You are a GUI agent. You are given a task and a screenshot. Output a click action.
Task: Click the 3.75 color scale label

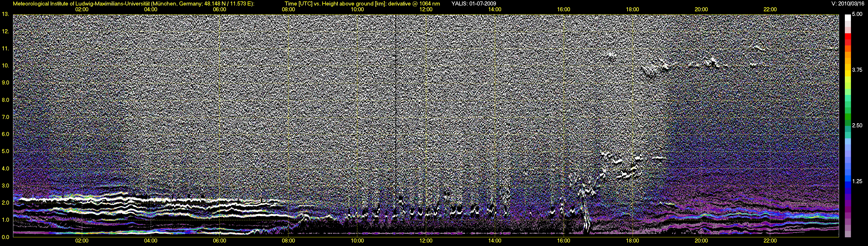pyautogui.click(x=857, y=70)
